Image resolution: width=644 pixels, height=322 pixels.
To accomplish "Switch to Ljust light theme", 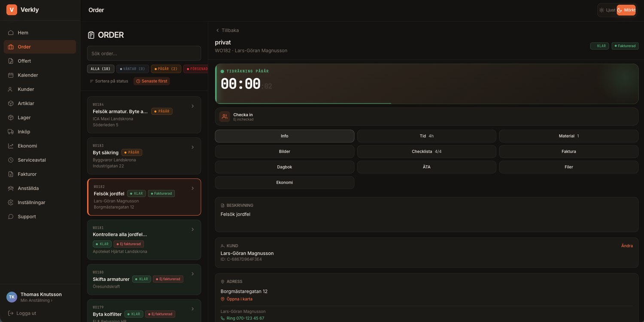I will [608, 10].
